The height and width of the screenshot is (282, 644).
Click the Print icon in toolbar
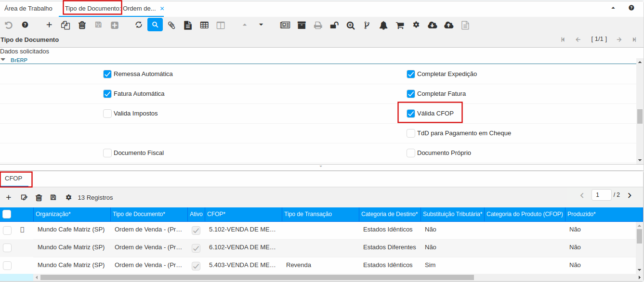coord(318,25)
